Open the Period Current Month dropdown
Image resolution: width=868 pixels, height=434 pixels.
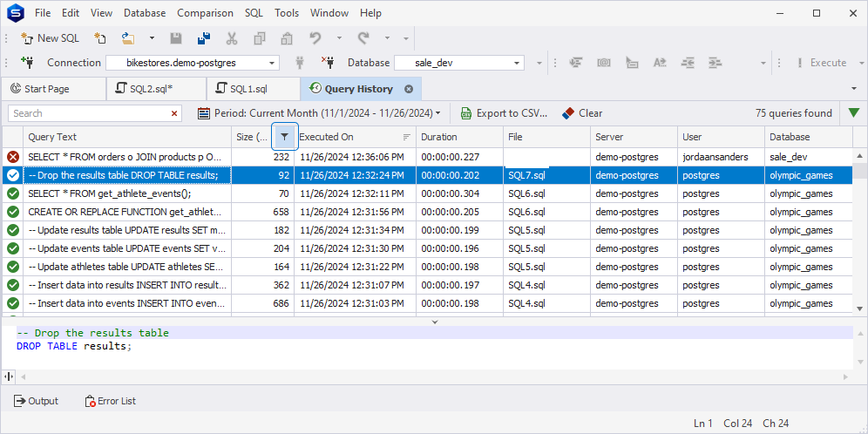(x=320, y=113)
